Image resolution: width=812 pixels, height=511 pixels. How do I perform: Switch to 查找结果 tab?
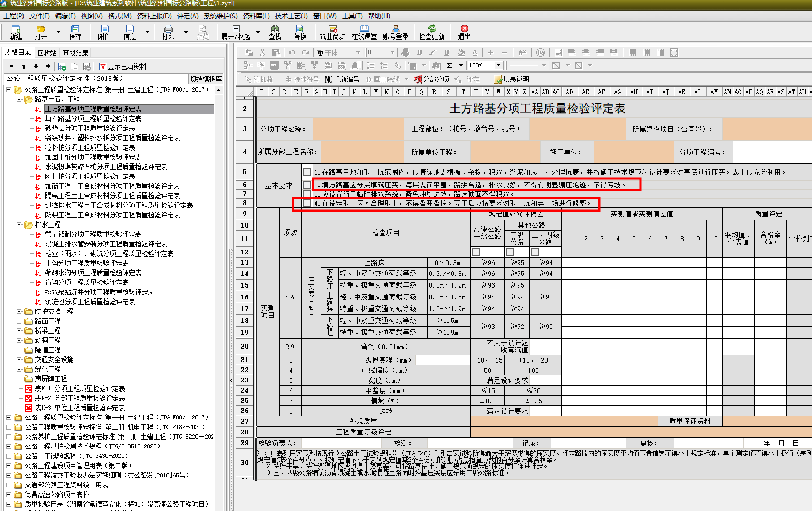(75, 53)
